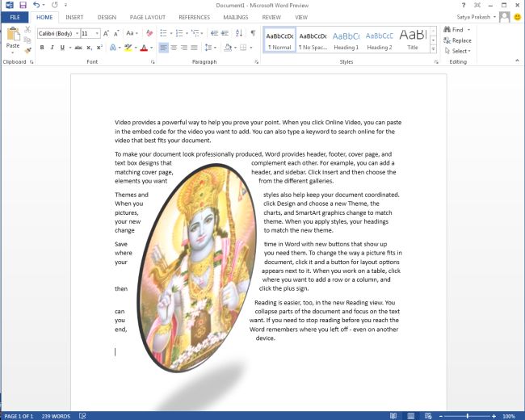Click the Multilevel List icon
Viewport: 525px width, 420px height.
click(195, 33)
